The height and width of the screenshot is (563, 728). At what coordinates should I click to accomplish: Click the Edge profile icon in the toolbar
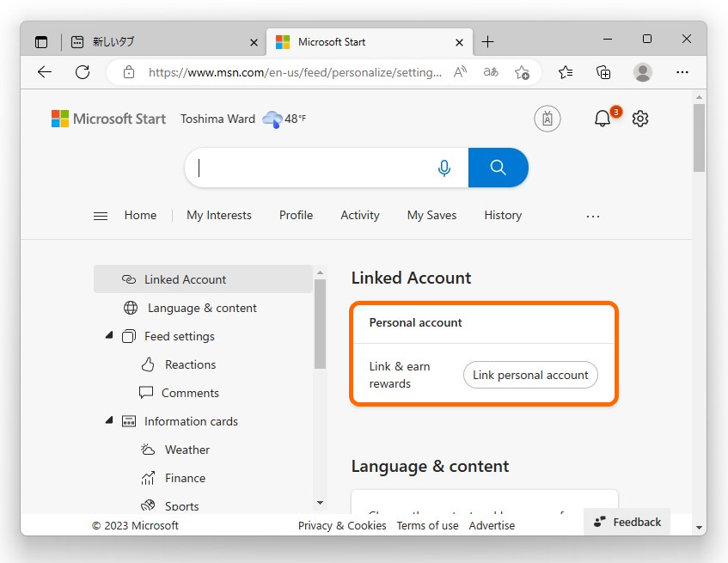[x=642, y=73]
